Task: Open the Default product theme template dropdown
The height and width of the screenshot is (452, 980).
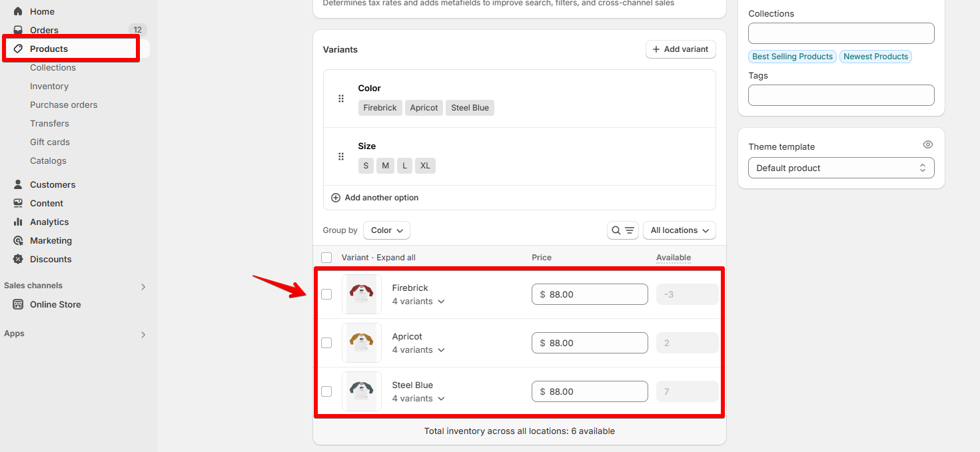Action: tap(841, 168)
